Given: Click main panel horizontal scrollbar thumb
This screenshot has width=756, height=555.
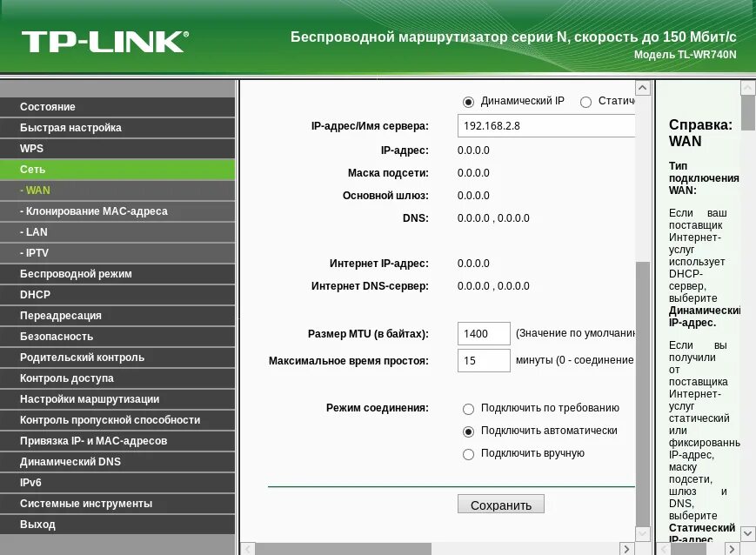Looking at the screenshot, I should [x=343, y=549].
